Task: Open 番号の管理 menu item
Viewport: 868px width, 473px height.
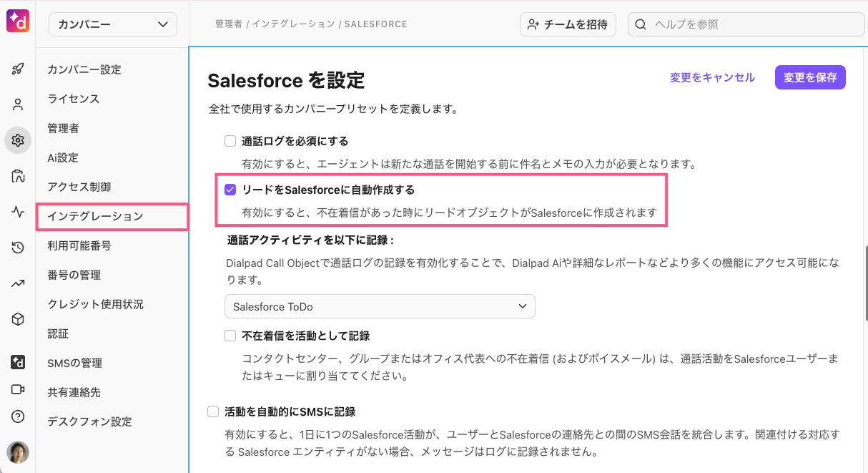Action: tap(74, 275)
